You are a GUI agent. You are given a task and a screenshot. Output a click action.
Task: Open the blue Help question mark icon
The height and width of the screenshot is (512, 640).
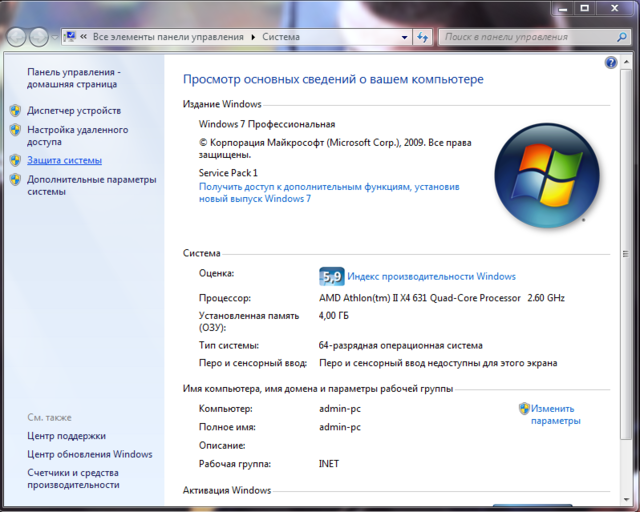(611, 62)
